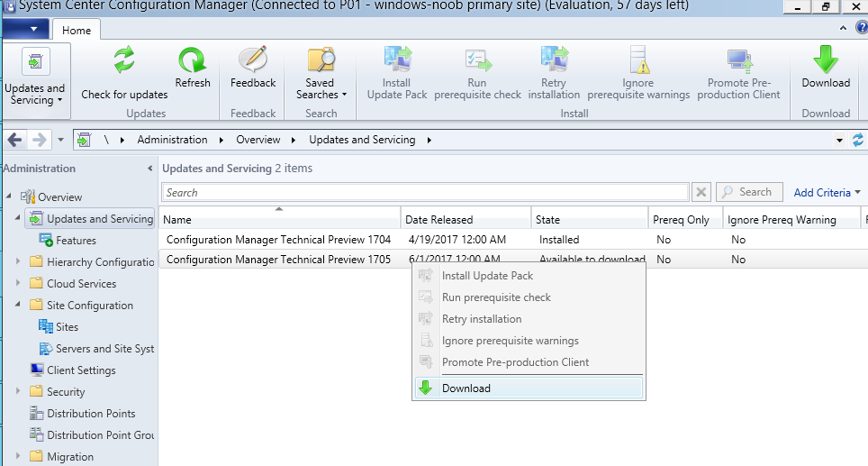
Task: Select Overview in the navigation tree
Action: 59,197
